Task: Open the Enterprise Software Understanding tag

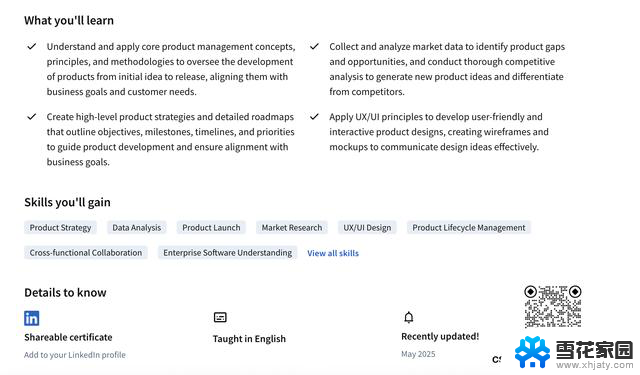Action: (227, 253)
